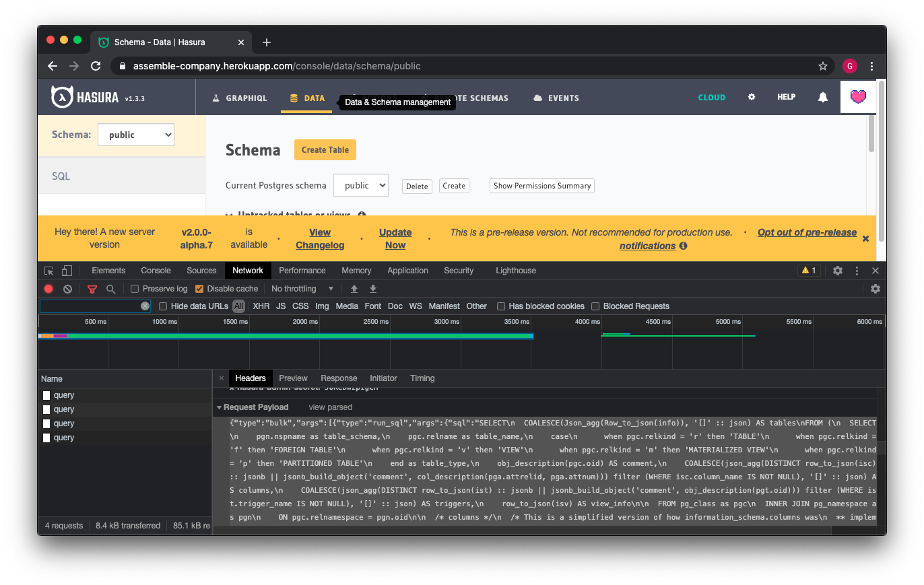Open the Cloud link in header
Image resolution: width=924 pixels, height=585 pixels.
click(712, 97)
